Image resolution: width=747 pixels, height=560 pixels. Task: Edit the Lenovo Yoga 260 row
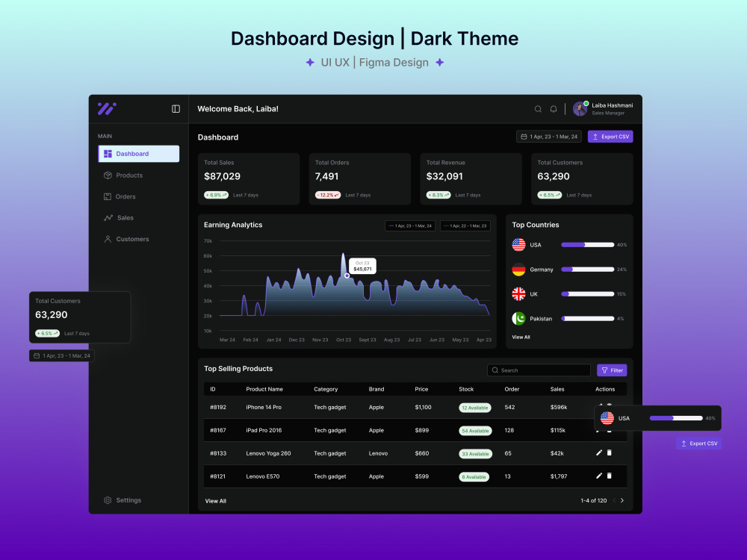pos(599,453)
